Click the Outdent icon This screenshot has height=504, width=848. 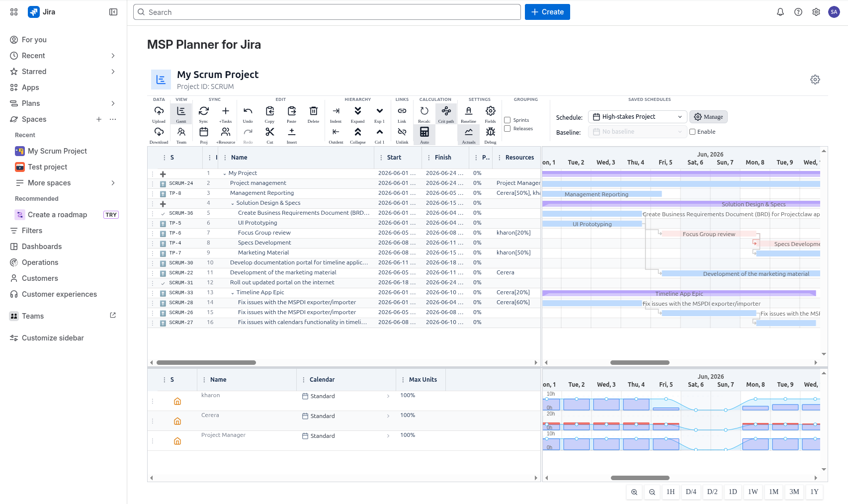336,135
